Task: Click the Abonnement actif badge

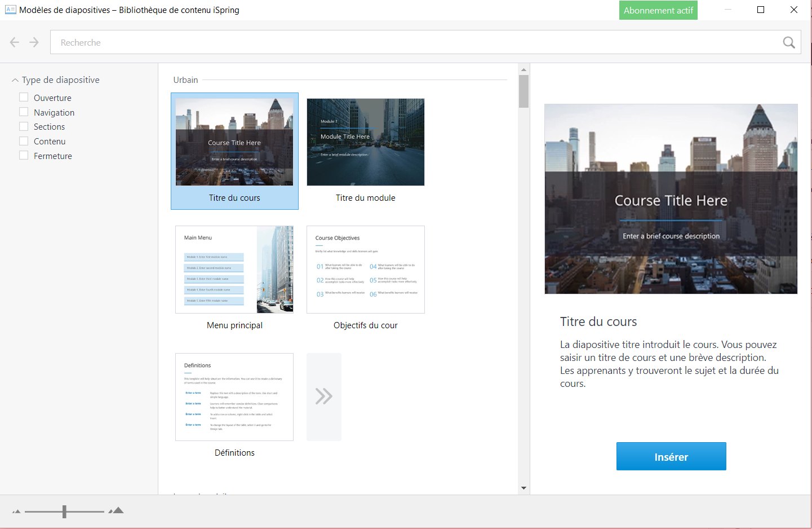Action: 658,10
